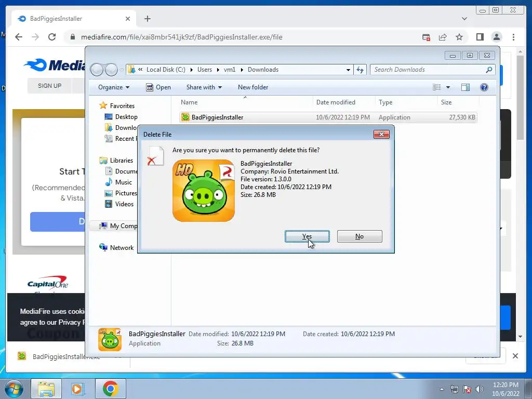Close the Chrome downloads bar

515,356
